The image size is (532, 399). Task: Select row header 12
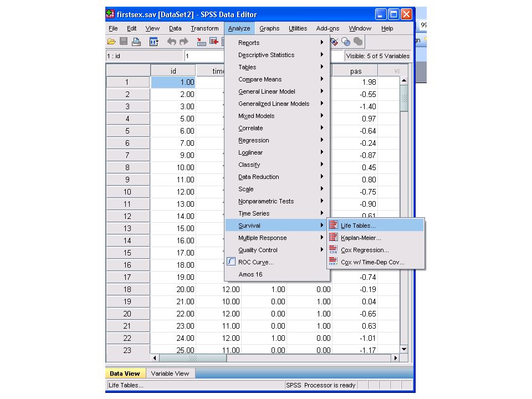[128, 216]
